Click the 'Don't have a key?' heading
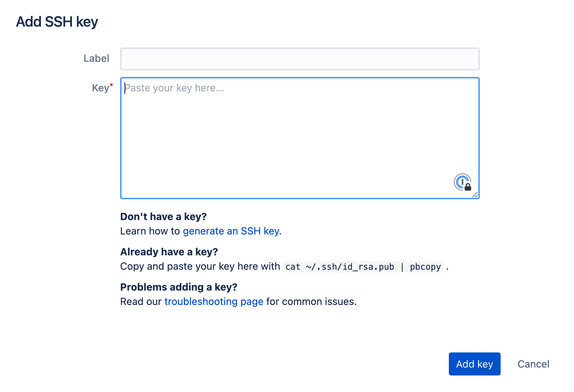 [163, 216]
